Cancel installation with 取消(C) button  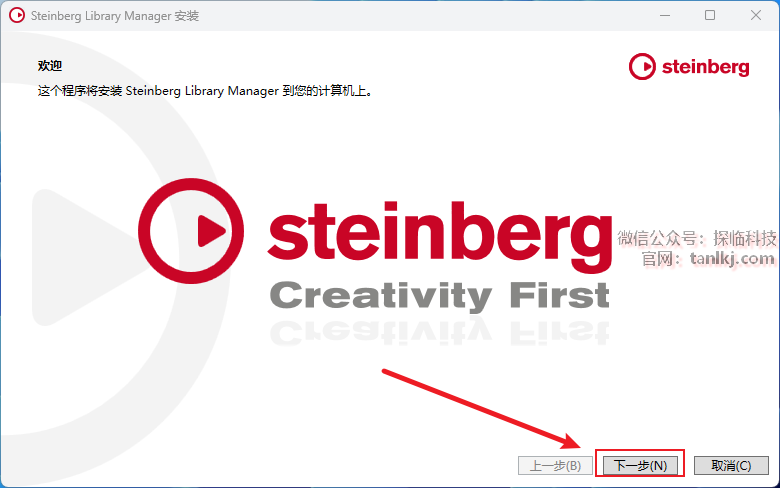731,466
